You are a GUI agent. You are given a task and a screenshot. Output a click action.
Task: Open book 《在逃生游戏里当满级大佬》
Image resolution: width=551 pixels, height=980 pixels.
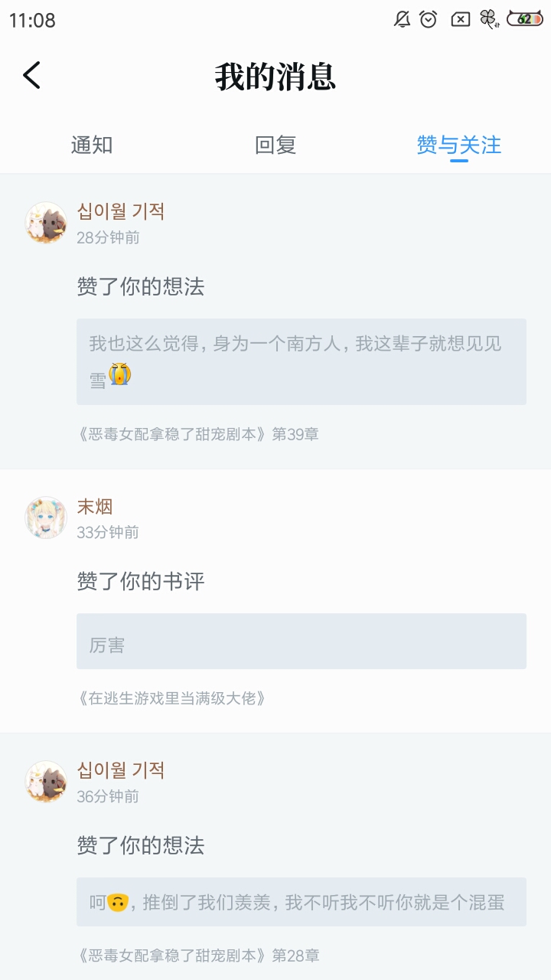pos(172,698)
